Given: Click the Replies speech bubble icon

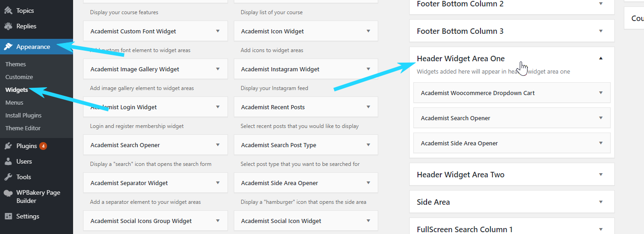Looking at the screenshot, I should (8, 26).
